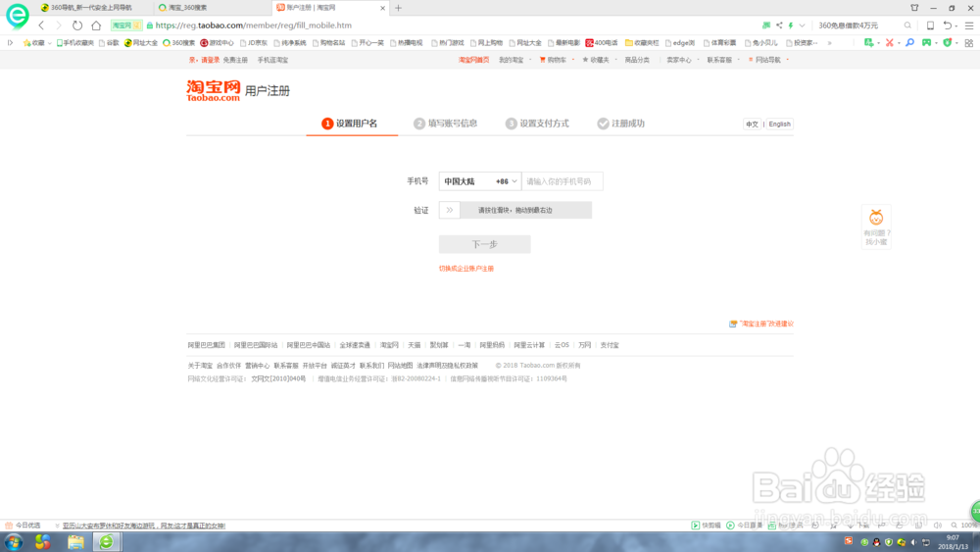Viewport: 980px width, 552px height.
Task: Expand the 我的淘宝 menu
Action: (x=515, y=60)
